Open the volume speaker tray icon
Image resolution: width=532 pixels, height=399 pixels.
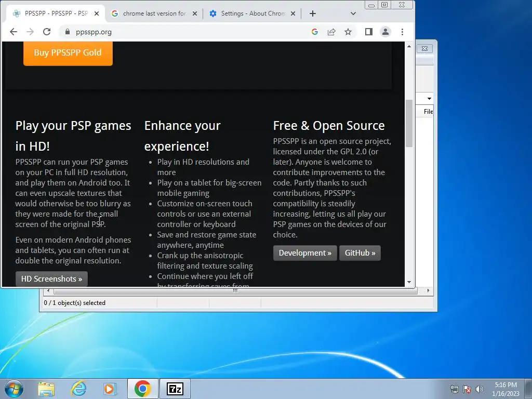(480, 389)
